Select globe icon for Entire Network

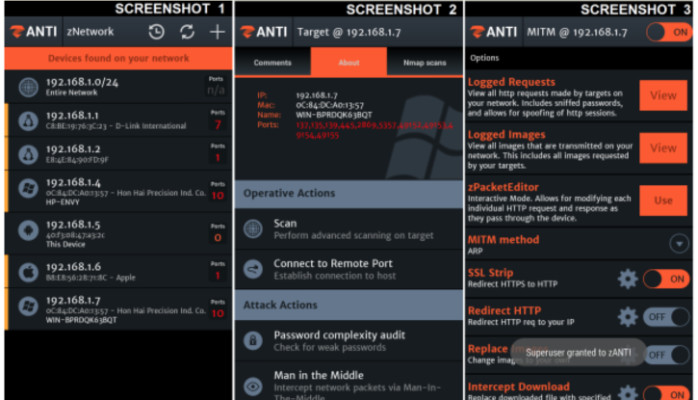(x=28, y=87)
